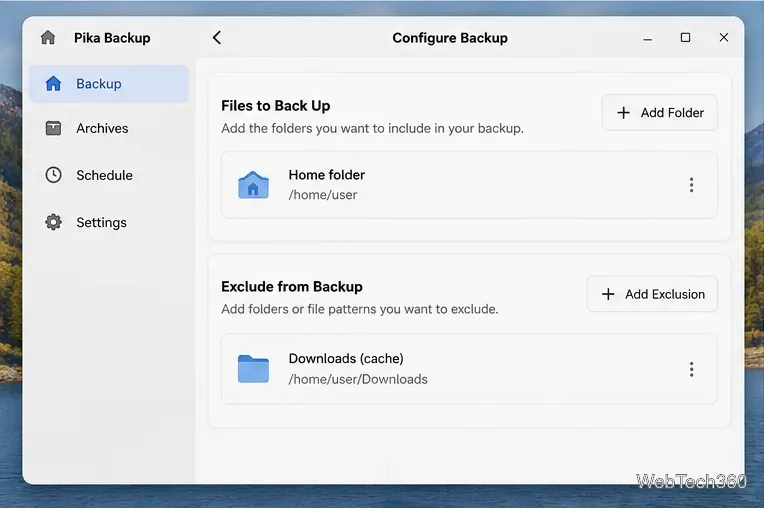
Task: Minimize the Pika Backup window
Action: coord(647,38)
